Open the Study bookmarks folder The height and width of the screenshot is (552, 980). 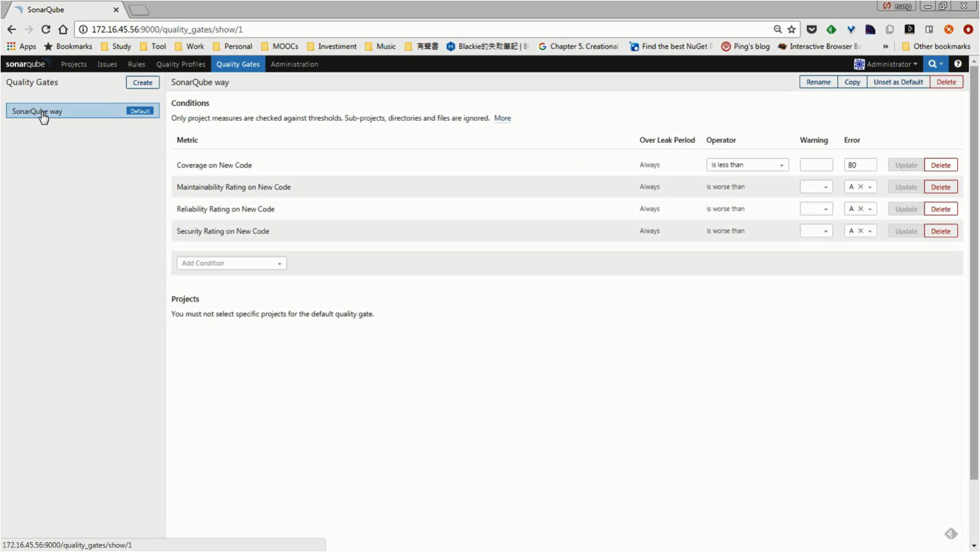coord(116,46)
